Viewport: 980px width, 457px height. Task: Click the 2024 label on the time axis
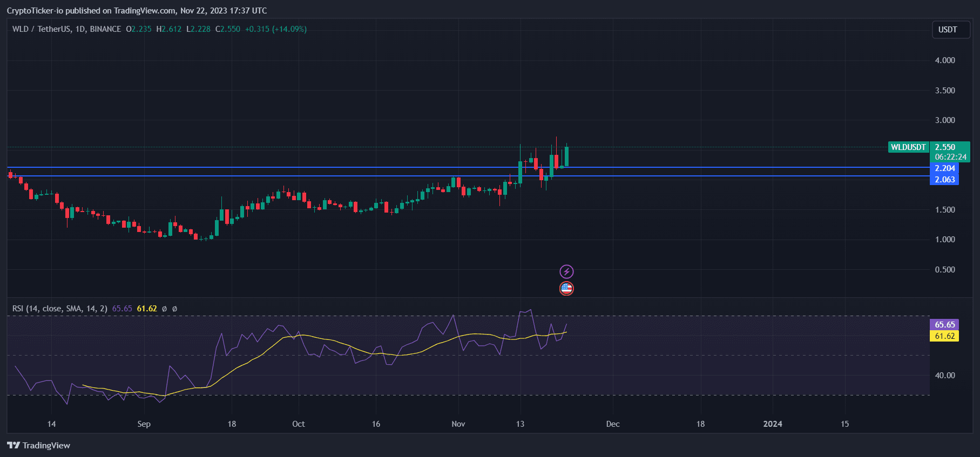[772, 424]
